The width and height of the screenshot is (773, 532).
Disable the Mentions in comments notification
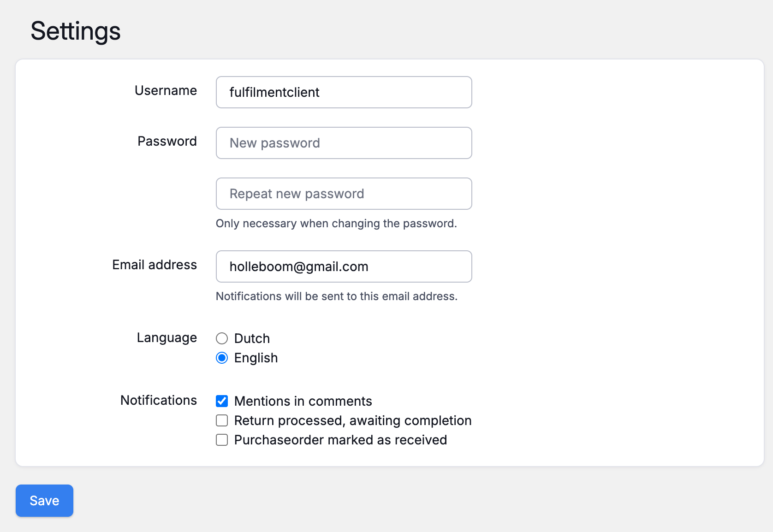(222, 401)
